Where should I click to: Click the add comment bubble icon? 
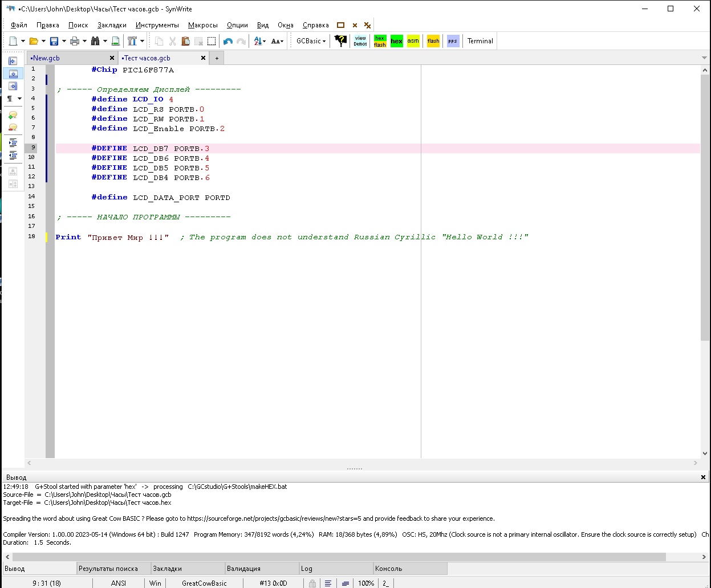pyautogui.click(x=13, y=115)
